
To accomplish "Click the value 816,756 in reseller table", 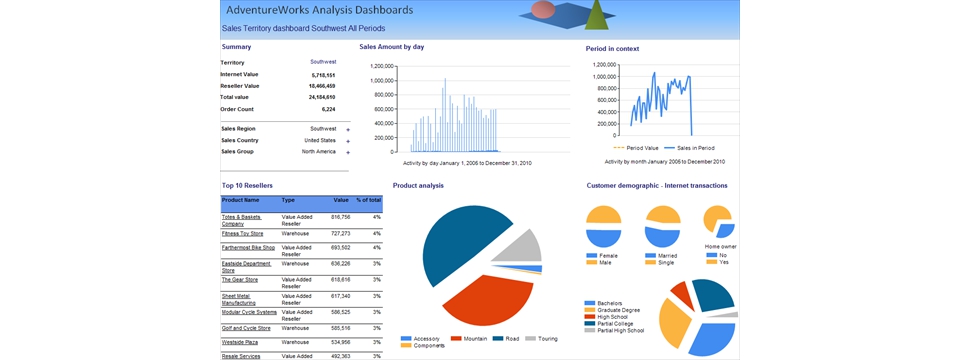I will pos(340,217).
